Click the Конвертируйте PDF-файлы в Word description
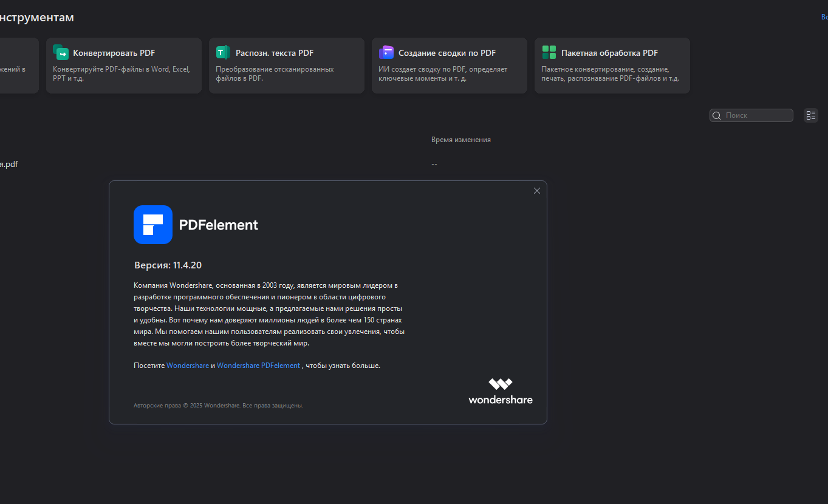 point(121,73)
